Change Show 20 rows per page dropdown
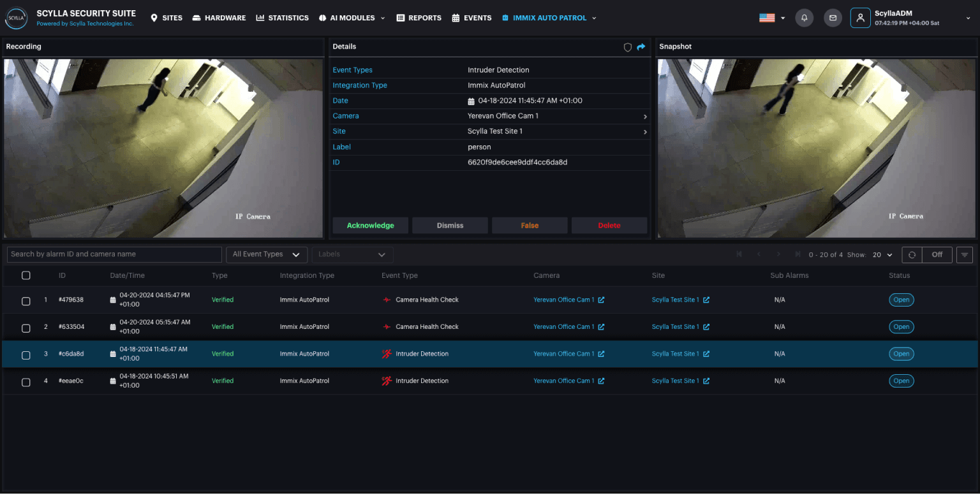The width and height of the screenshot is (980, 494). tap(883, 255)
